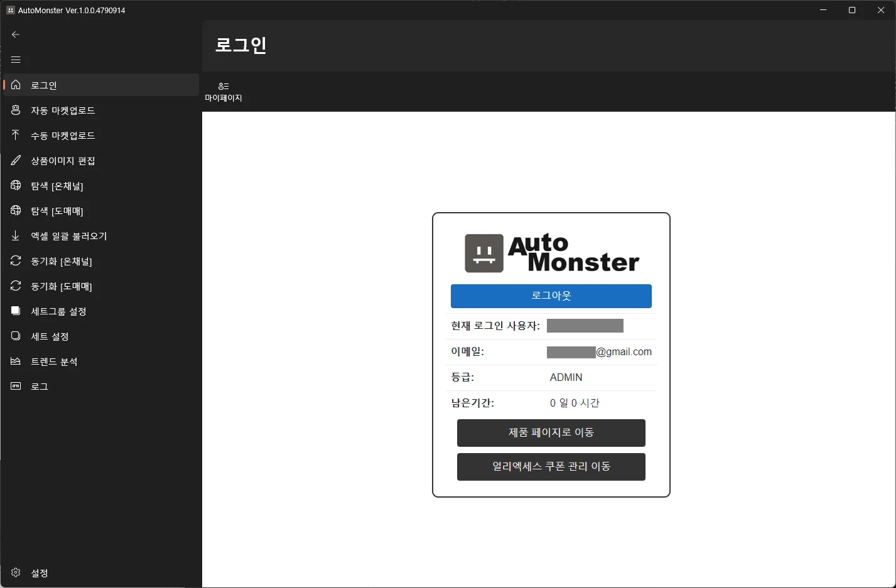Go to 세트 설정 label
Image resolution: width=896 pixels, height=588 pixels.
(x=50, y=336)
